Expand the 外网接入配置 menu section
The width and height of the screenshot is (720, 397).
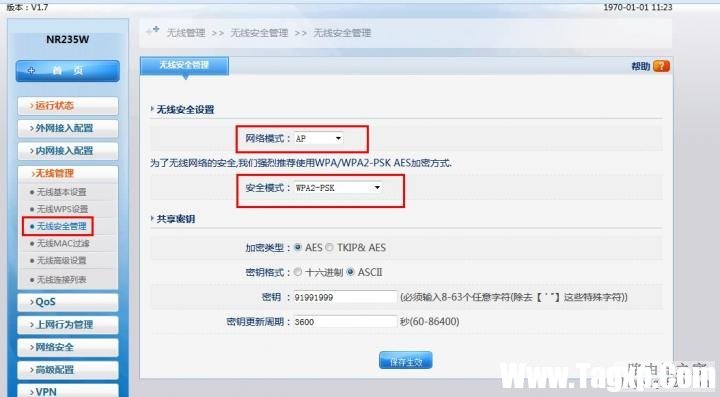[68, 129]
